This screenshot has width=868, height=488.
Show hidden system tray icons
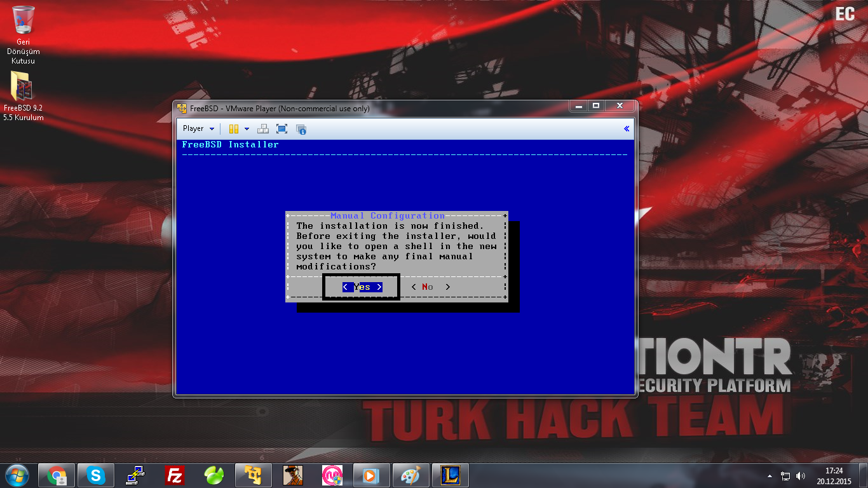(770, 476)
